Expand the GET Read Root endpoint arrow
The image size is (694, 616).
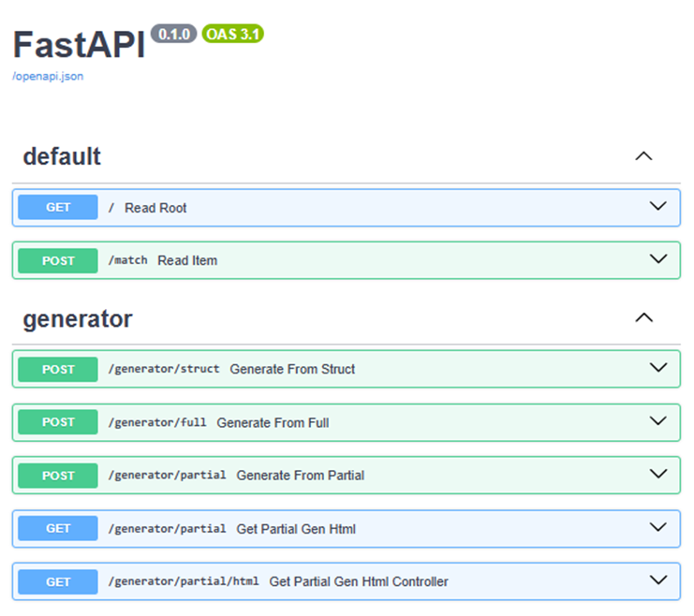coord(657,206)
